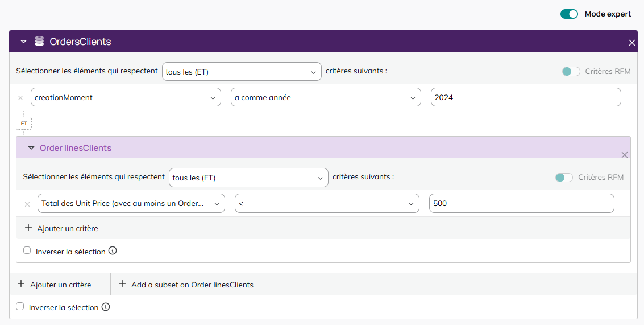Click info icon beside subset Inverser la sélection

click(113, 250)
